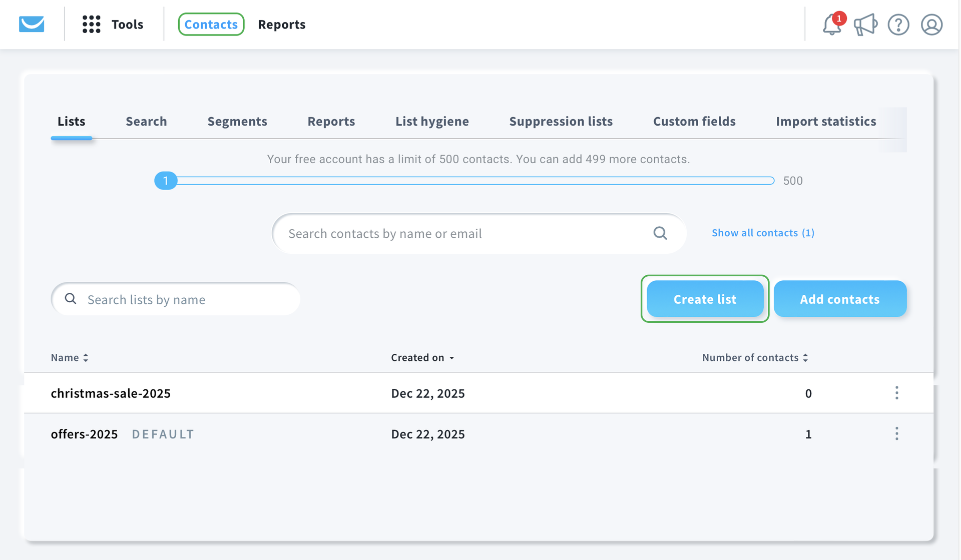Click the Create list button
The image size is (961, 560).
[x=705, y=299]
